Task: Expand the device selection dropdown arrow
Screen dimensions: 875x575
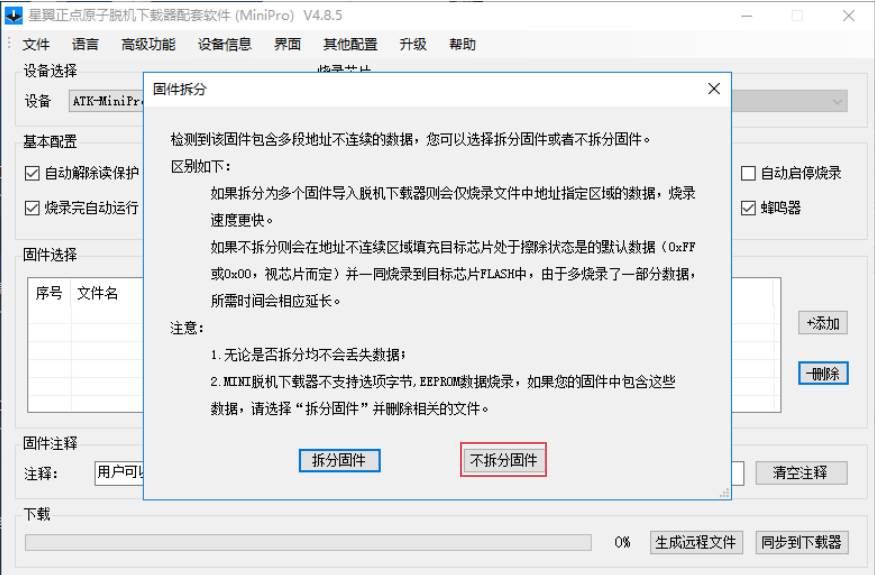Action: click(837, 101)
